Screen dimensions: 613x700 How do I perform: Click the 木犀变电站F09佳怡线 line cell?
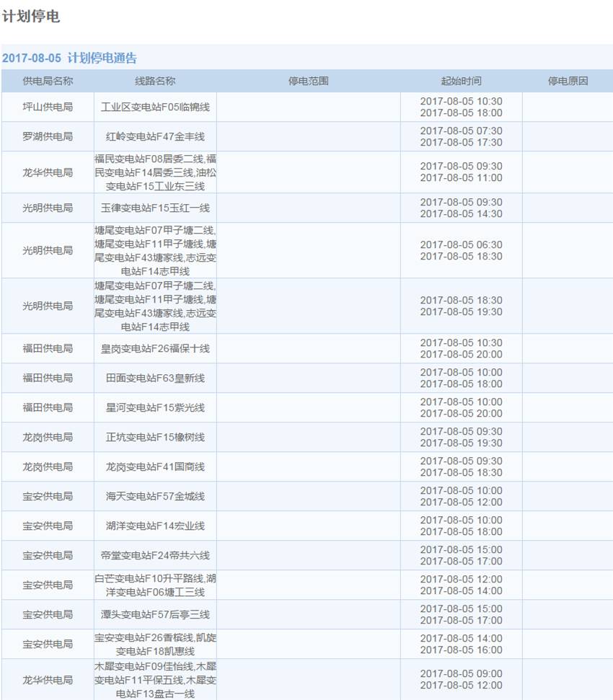(155, 680)
